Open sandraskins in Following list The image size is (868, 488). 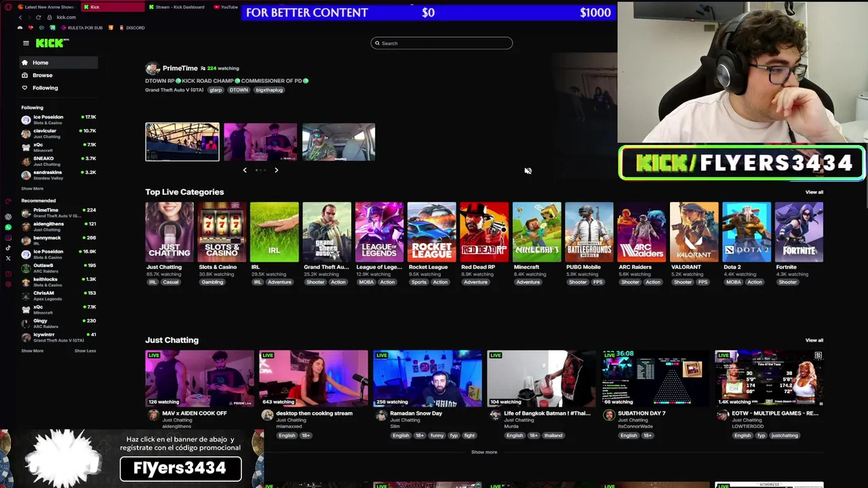click(59, 175)
